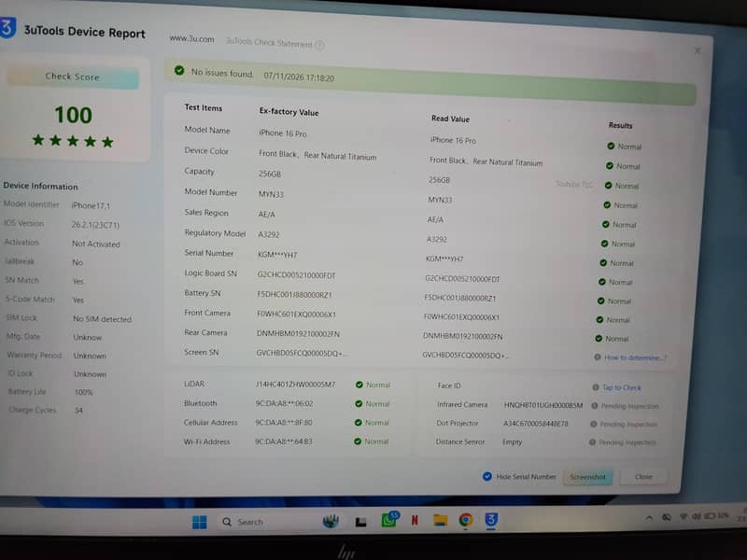Open the How to determine link for Screen SN
This screenshot has width=747, height=560.
636,357
